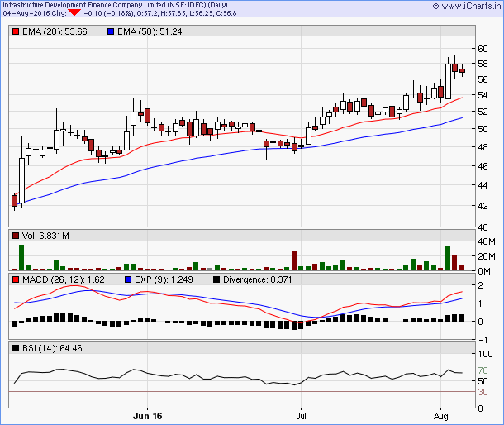
Task: Click the 'EXP (9): 1.249' label
Action: click(x=164, y=279)
